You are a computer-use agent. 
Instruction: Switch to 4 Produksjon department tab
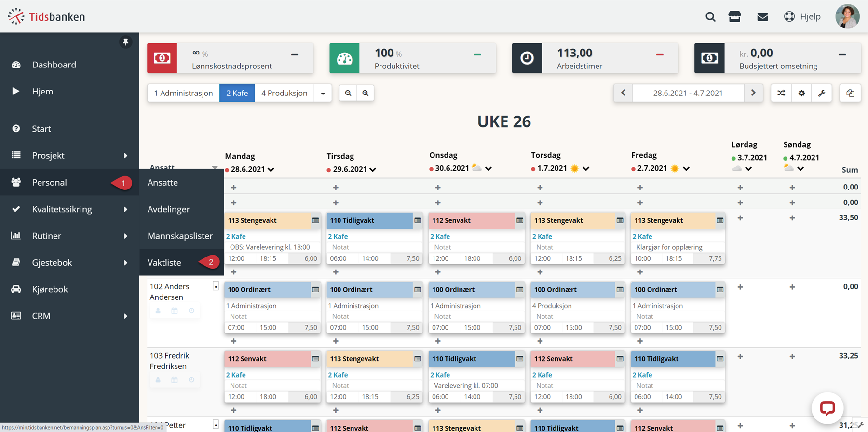pos(284,93)
